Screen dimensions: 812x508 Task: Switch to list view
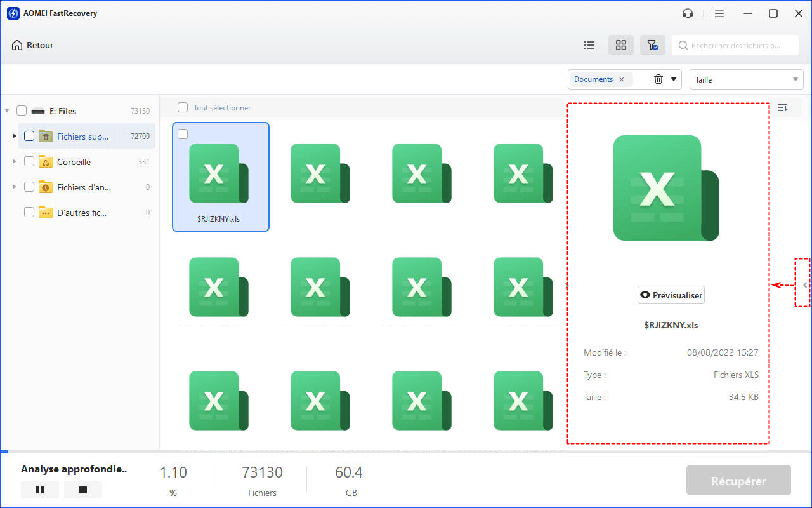click(589, 45)
